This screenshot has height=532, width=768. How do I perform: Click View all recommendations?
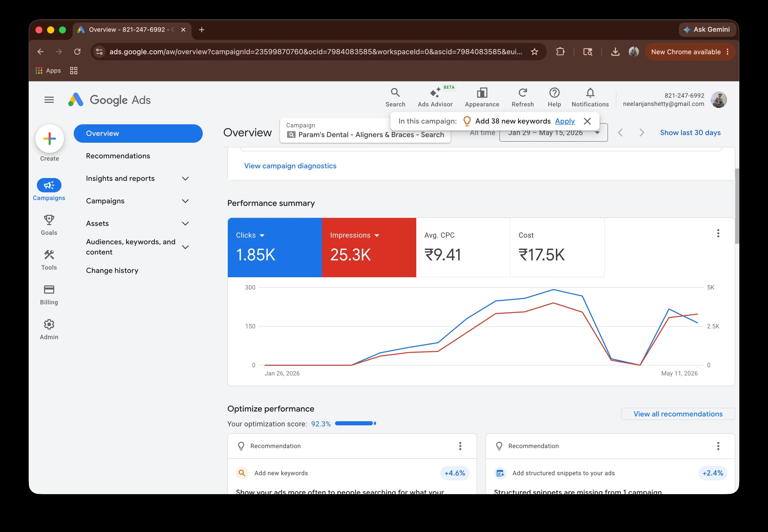click(678, 414)
